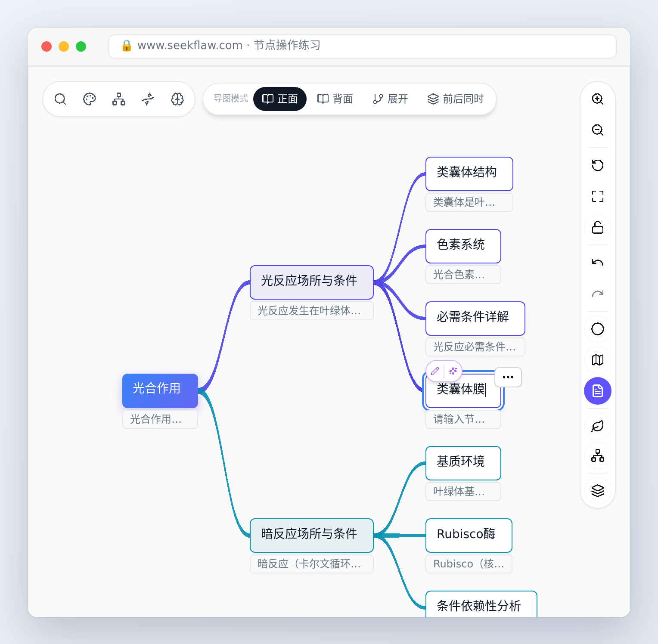Switch to 正面 mode
This screenshot has height=644, width=658.
click(280, 99)
